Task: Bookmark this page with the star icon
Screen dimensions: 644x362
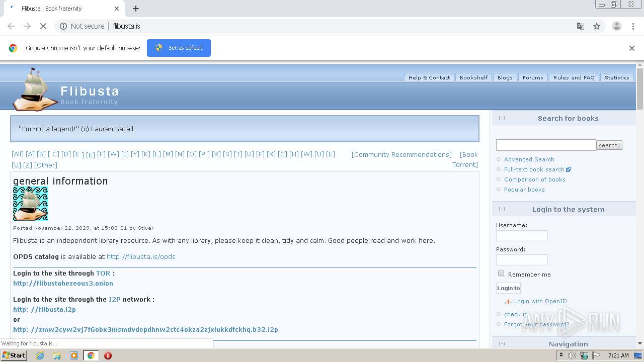Action: tap(597, 26)
